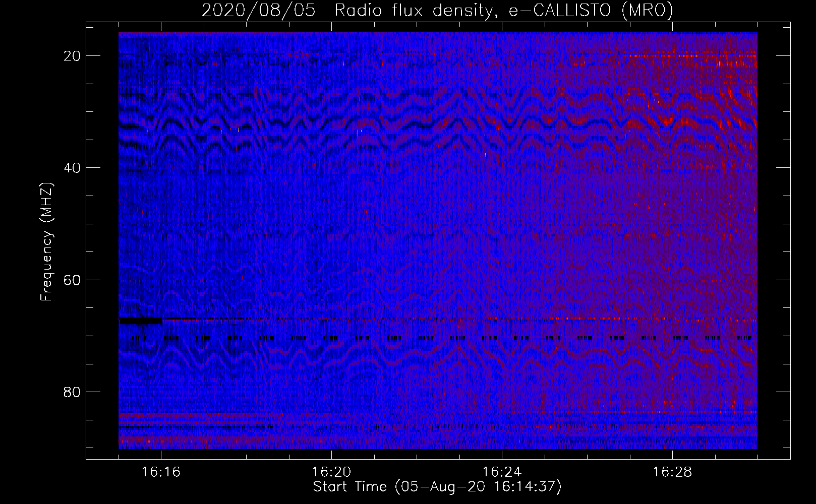Click the 40 MHz frequency tick label
This screenshot has height=504, width=816.
[x=72, y=168]
